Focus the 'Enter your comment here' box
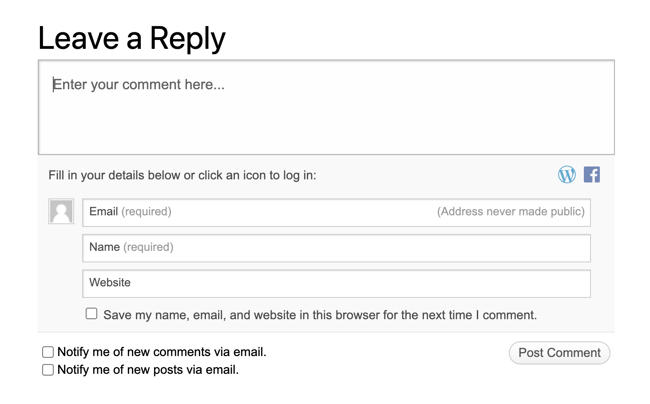The height and width of the screenshot is (404, 650). (x=326, y=108)
